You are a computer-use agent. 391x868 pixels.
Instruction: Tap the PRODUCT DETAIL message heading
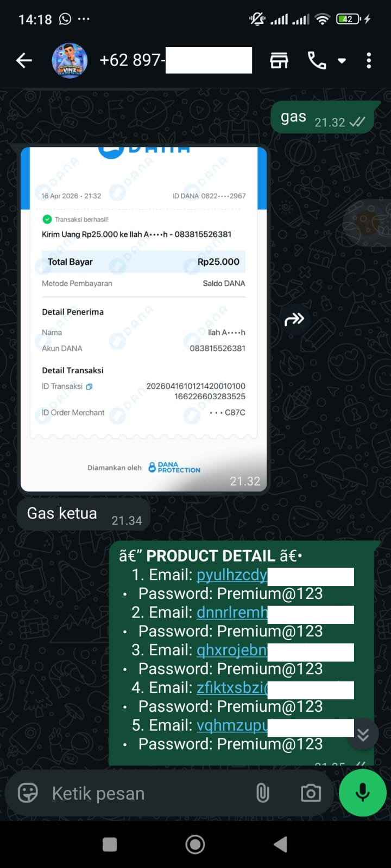pos(211,556)
